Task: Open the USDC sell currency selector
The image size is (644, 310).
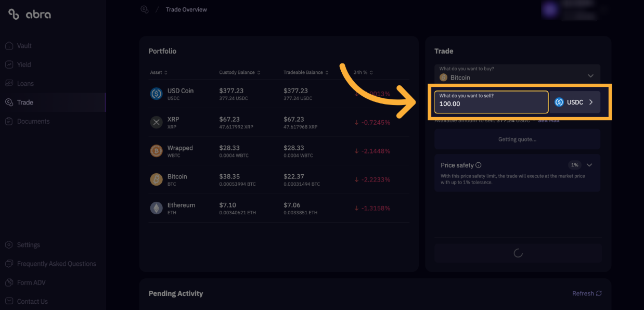Action: pyautogui.click(x=575, y=102)
